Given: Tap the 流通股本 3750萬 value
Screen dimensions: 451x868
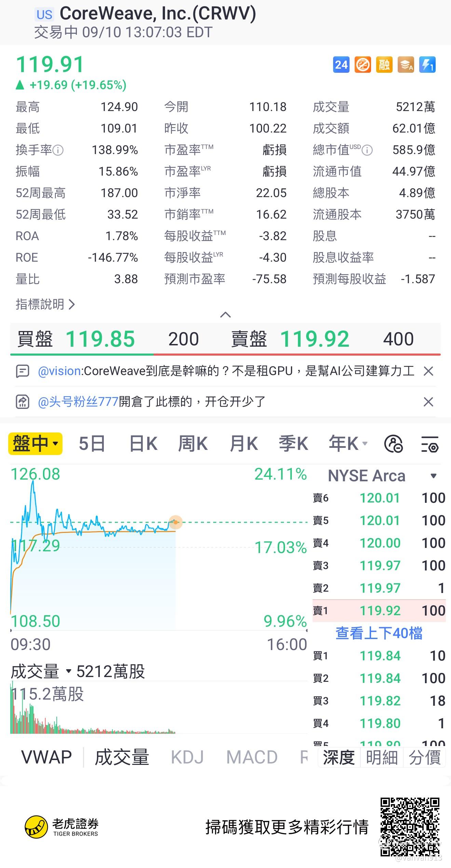Looking at the screenshot, I should tap(415, 215).
